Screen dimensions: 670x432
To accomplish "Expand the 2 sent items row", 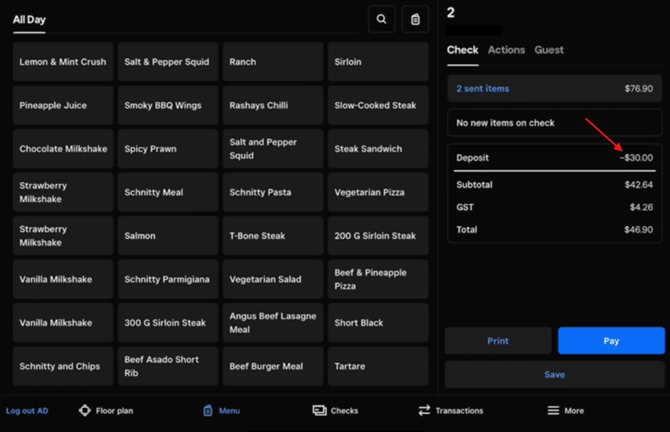I will click(554, 89).
